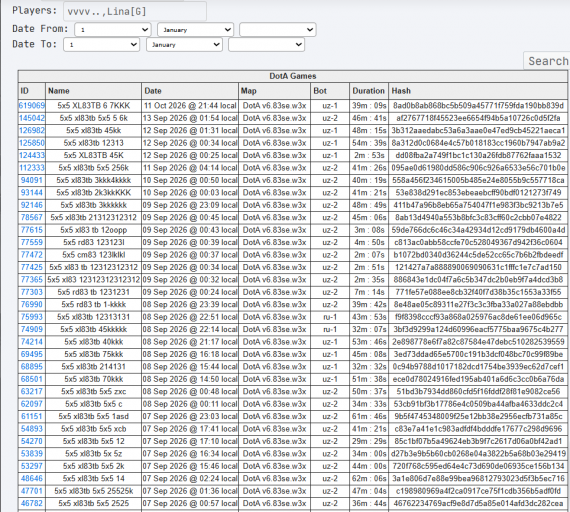Viewport: 570px width, 512px height.
Task: Open game ID 77559 link
Action: [32, 242]
